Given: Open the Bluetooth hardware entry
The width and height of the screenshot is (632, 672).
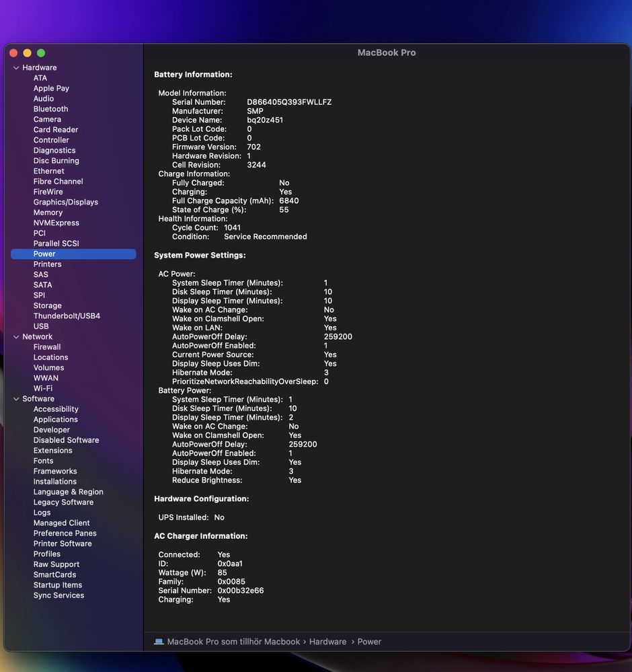Looking at the screenshot, I should pyautogui.click(x=50, y=109).
